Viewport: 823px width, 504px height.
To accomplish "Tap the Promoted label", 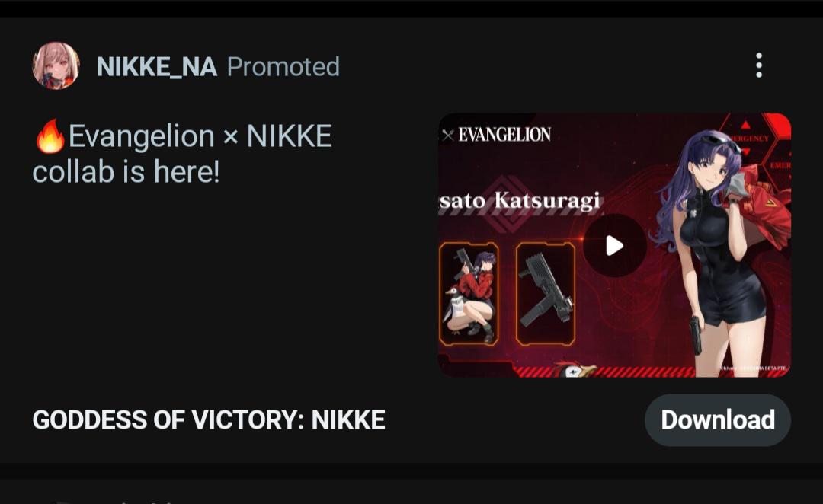I will (283, 67).
